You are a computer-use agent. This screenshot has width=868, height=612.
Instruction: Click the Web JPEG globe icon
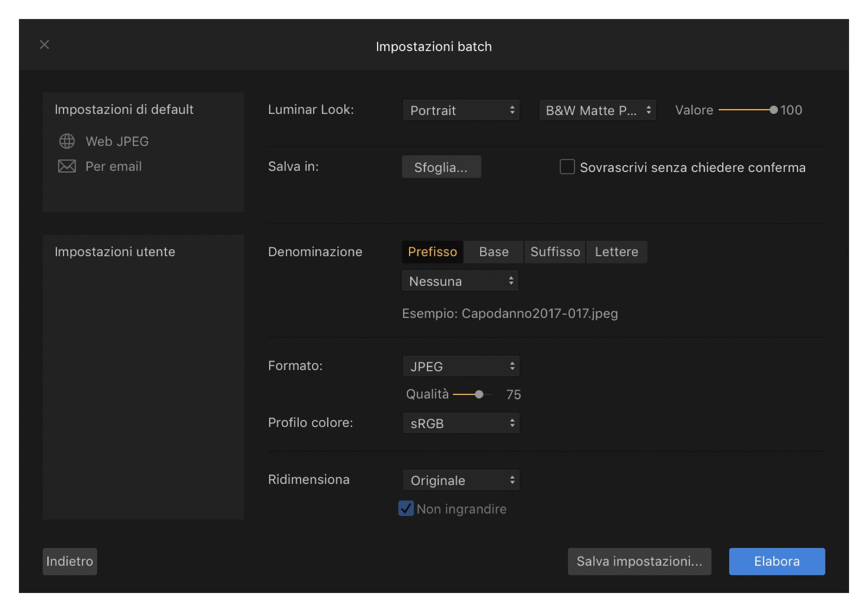pos(67,141)
